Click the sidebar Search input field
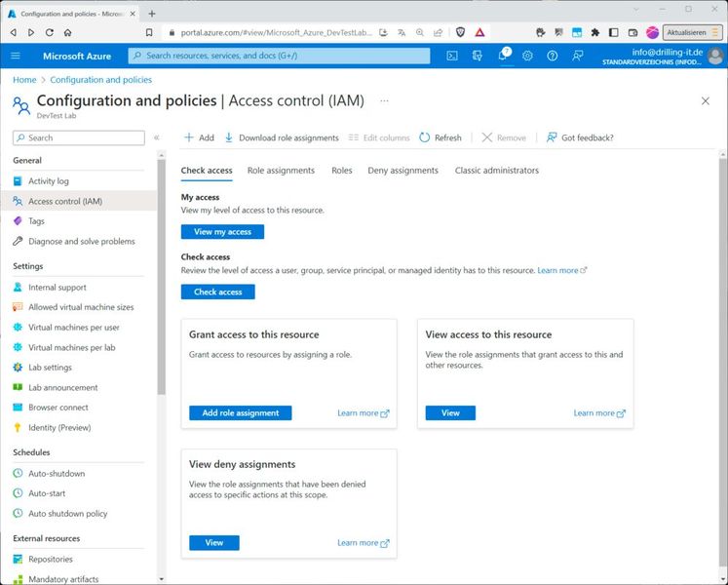This screenshot has width=728, height=585. point(79,137)
